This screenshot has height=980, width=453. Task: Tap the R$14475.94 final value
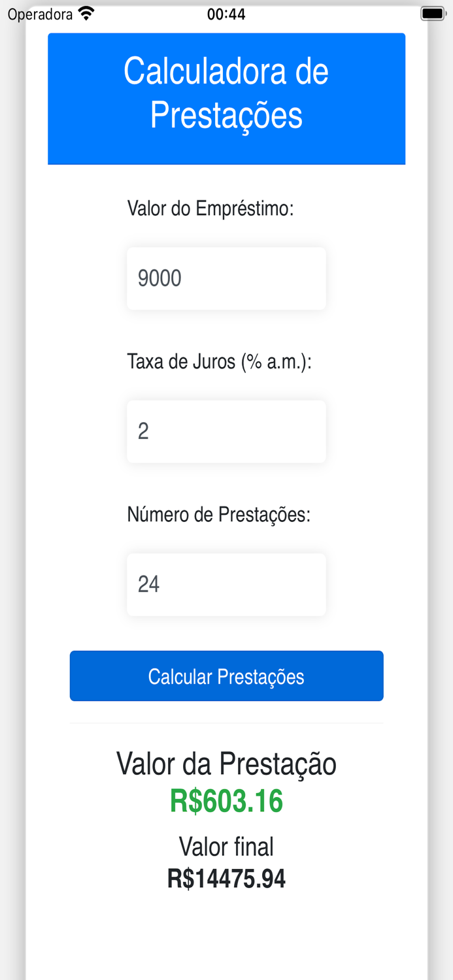pyautogui.click(x=226, y=879)
